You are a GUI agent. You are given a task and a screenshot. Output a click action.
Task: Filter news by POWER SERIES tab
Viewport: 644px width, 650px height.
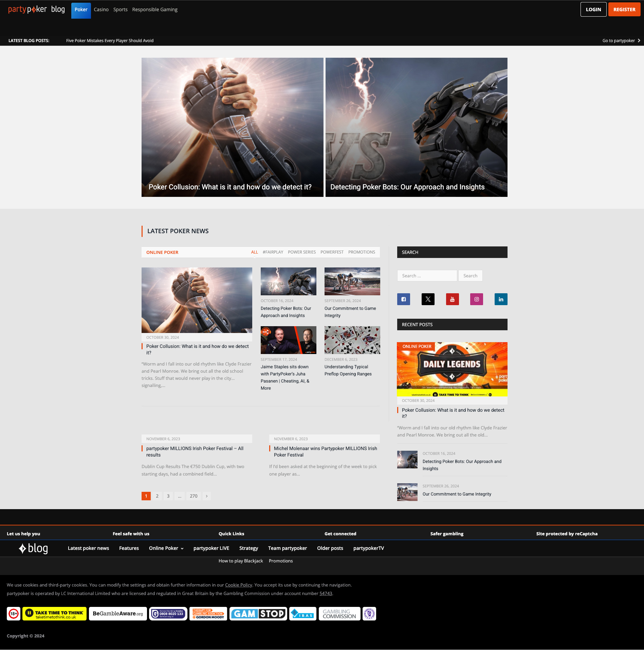(x=302, y=252)
